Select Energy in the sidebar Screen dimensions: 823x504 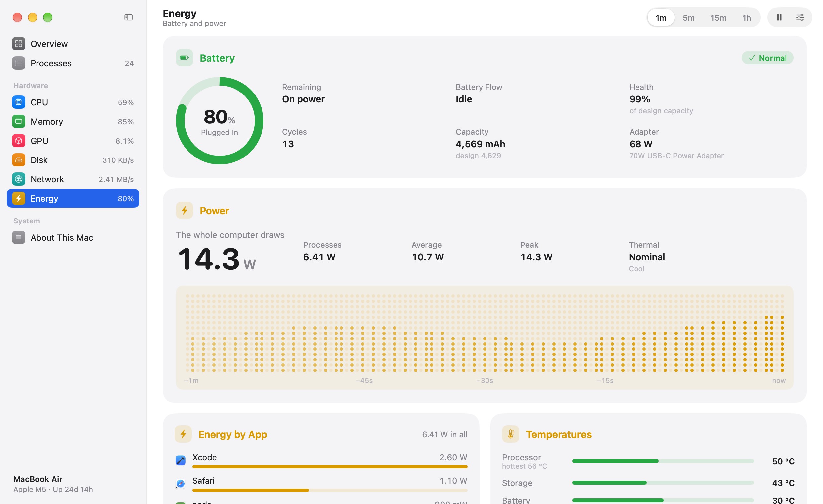click(73, 198)
